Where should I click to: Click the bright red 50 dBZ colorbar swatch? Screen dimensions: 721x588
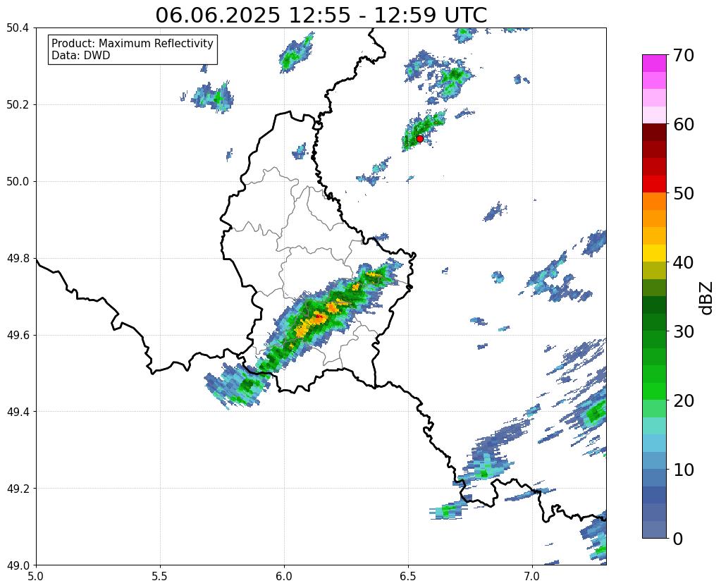pyautogui.click(x=654, y=184)
